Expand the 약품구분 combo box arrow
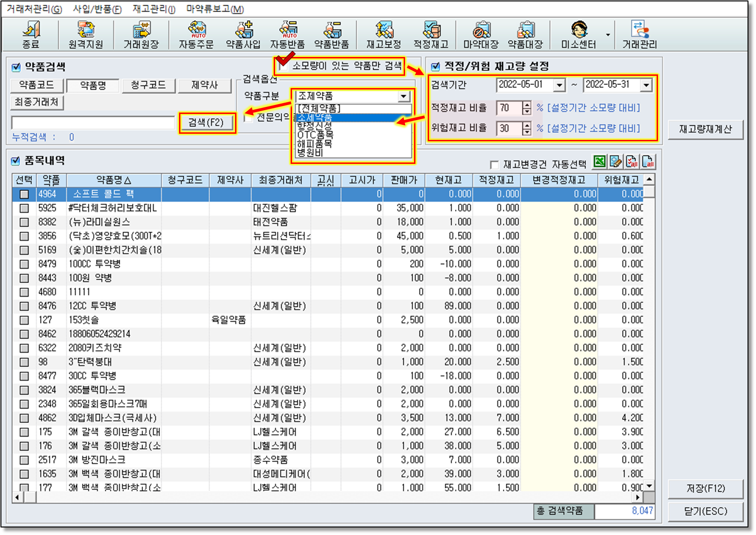 [403, 97]
